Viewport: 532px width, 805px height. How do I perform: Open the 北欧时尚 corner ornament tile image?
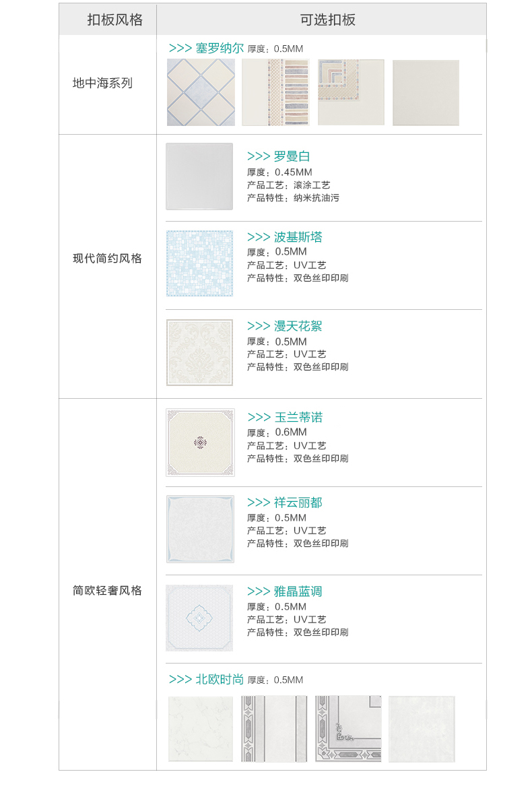coord(348,729)
